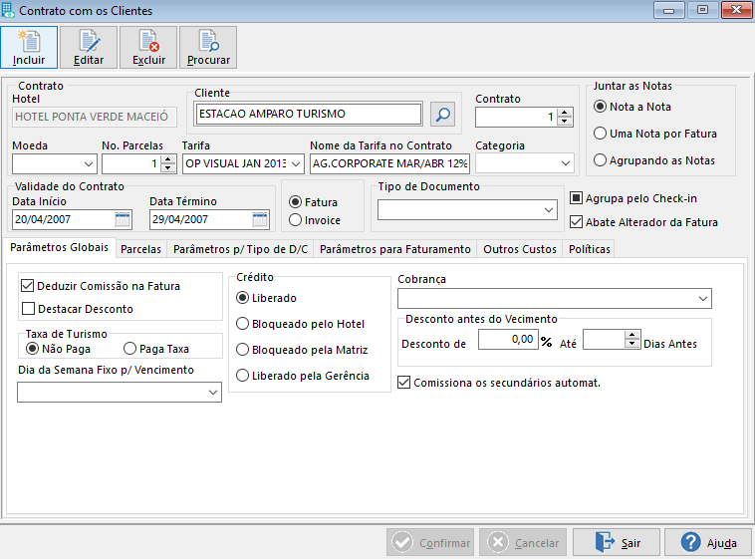The width and height of the screenshot is (755, 560).
Task: Select Não Paga tourism tax option
Action: 58,349
